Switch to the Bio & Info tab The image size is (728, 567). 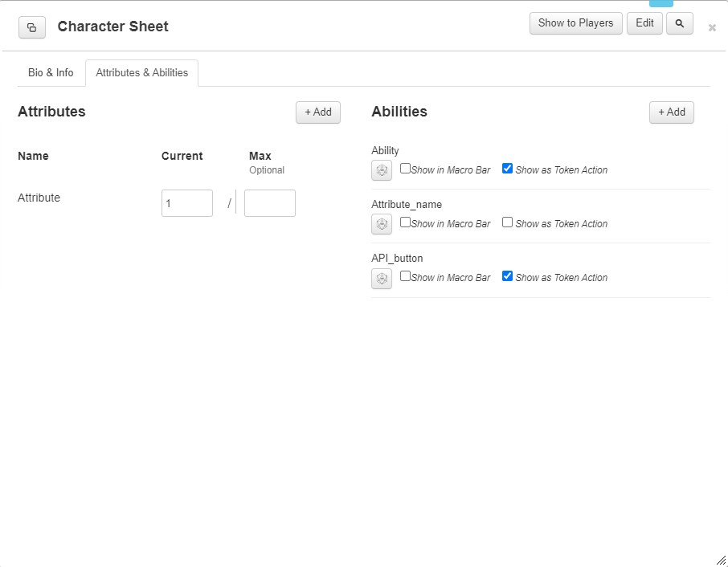coord(51,73)
